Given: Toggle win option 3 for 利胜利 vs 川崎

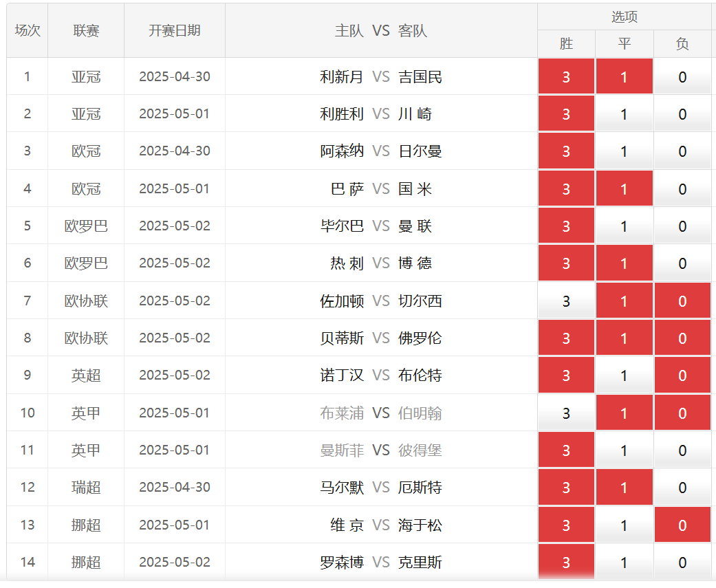Looking at the screenshot, I should tap(566, 113).
